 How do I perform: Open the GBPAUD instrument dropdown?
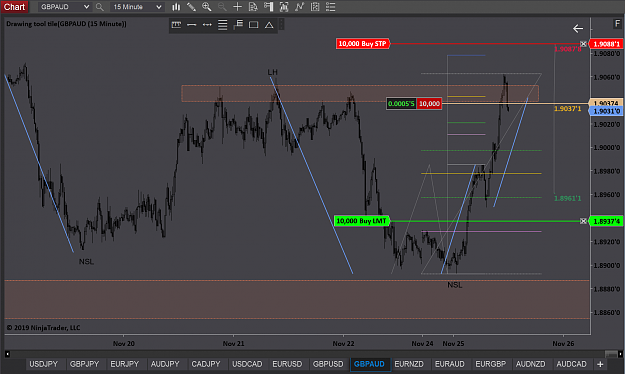pyautogui.click(x=65, y=7)
